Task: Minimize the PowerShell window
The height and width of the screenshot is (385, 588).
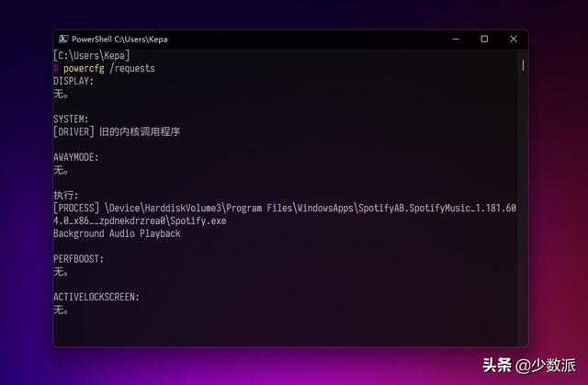Action: point(456,39)
